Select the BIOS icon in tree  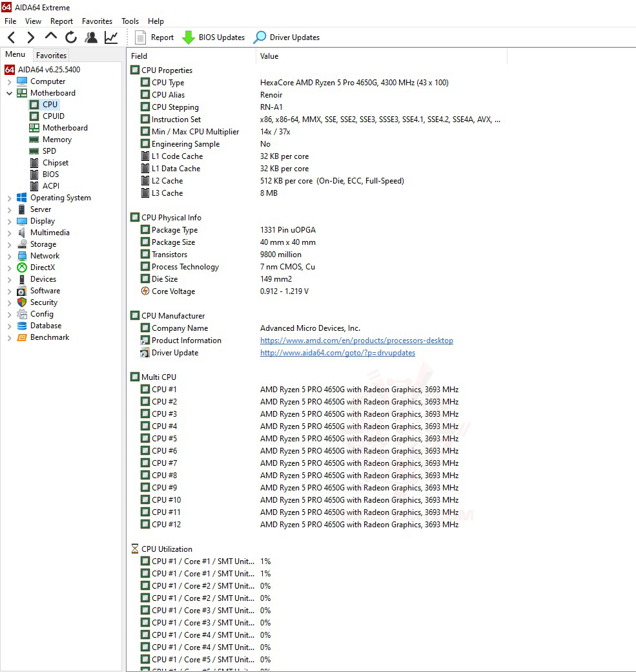34,174
